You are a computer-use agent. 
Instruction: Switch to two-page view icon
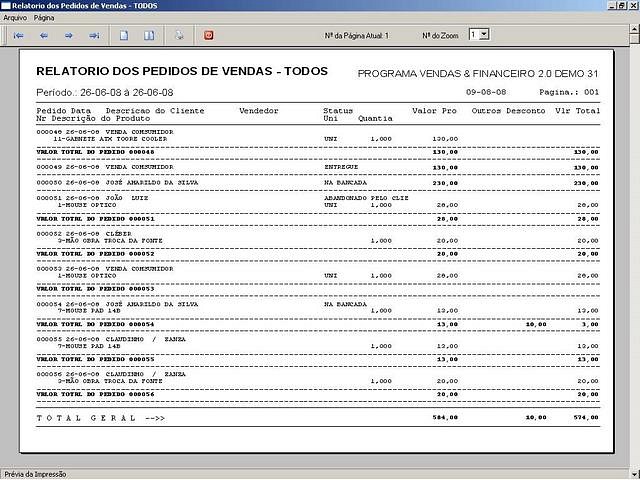click(x=149, y=35)
